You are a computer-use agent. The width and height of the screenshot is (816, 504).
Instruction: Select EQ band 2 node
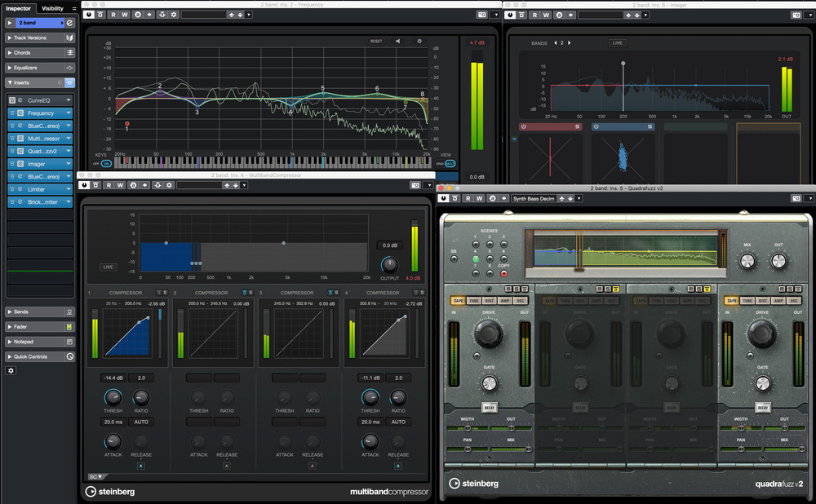(x=160, y=91)
